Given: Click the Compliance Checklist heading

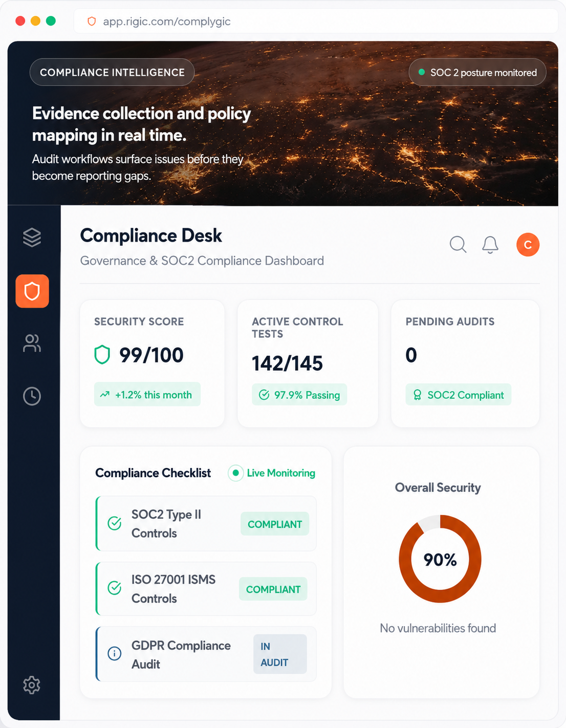Looking at the screenshot, I should click(x=153, y=473).
